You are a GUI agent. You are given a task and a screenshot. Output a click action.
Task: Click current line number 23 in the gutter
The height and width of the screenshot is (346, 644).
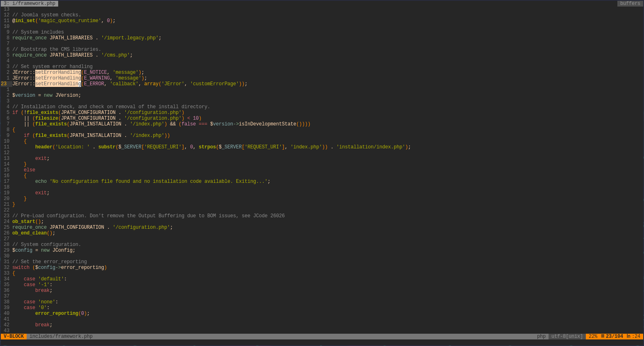coord(4,84)
